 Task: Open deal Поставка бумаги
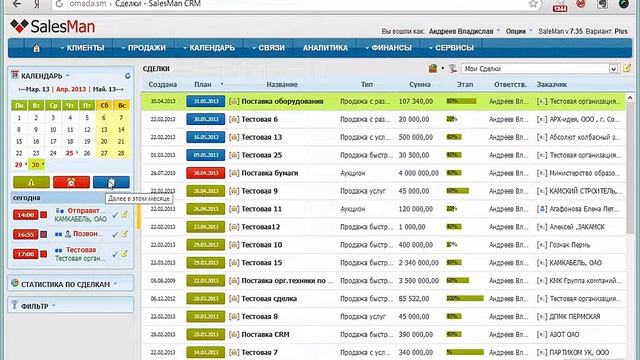coord(270,173)
